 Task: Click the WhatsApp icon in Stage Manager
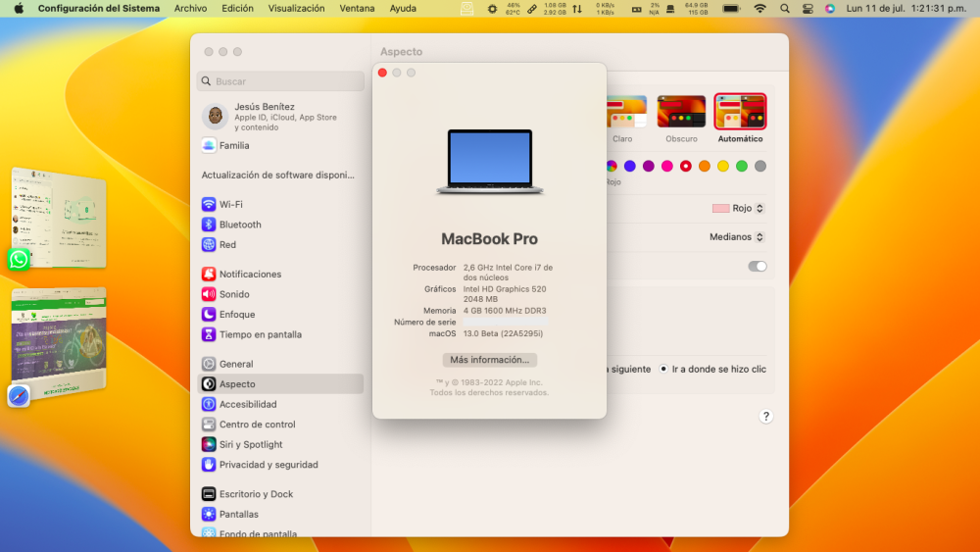pyautogui.click(x=18, y=259)
